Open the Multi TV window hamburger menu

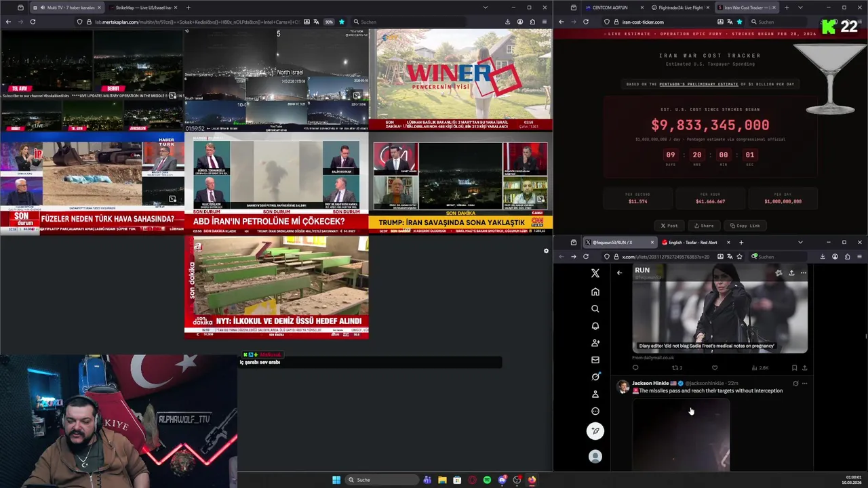(545, 22)
